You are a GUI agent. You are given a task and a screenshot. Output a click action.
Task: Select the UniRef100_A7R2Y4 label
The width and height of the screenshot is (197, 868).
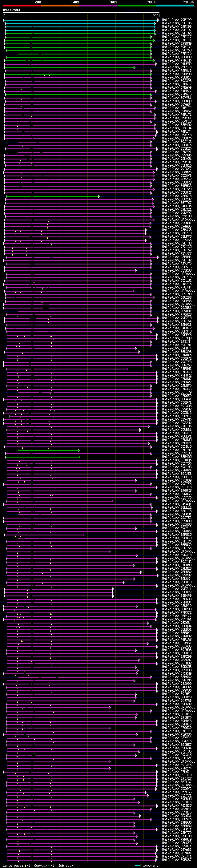[x=177, y=768]
